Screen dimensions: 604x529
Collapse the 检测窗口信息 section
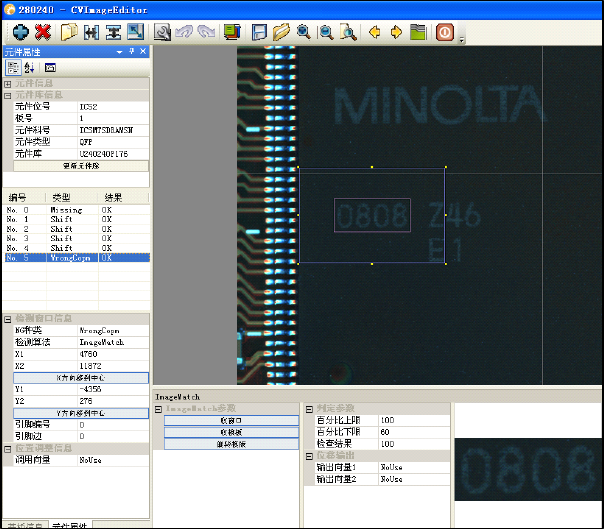click(7, 318)
